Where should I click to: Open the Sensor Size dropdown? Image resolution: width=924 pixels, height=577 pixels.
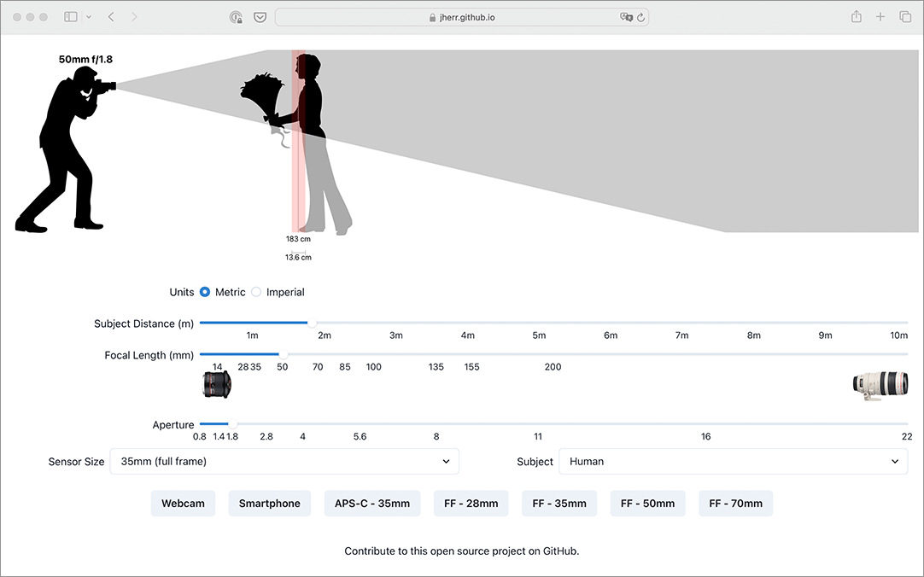click(x=284, y=462)
